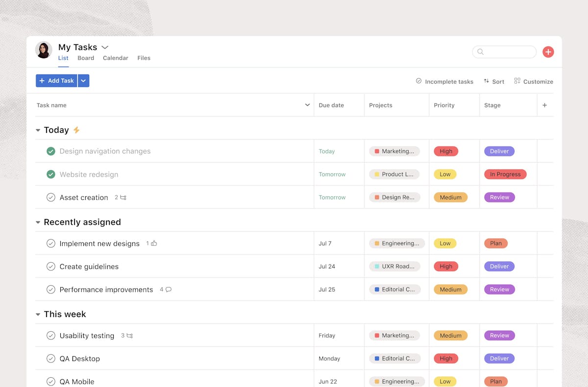This screenshot has height=387, width=588.
Task: Click Today due date cell
Action: pyautogui.click(x=327, y=151)
